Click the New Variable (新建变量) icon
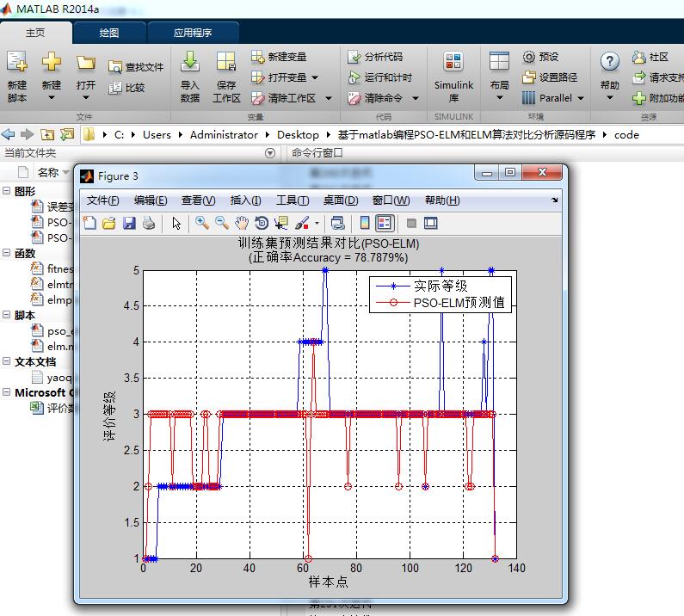This screenshot has width=684, height=616. point(257,57)
